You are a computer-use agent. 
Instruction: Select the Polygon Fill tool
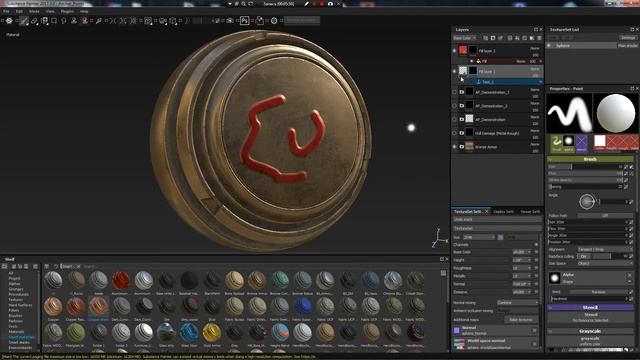[54, 20]
